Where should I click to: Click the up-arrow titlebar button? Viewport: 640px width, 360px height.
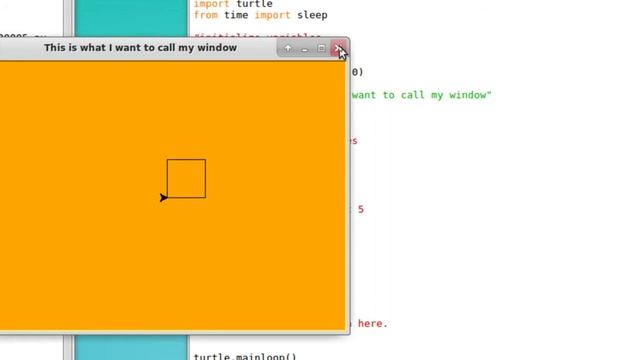tap(288, 49)
